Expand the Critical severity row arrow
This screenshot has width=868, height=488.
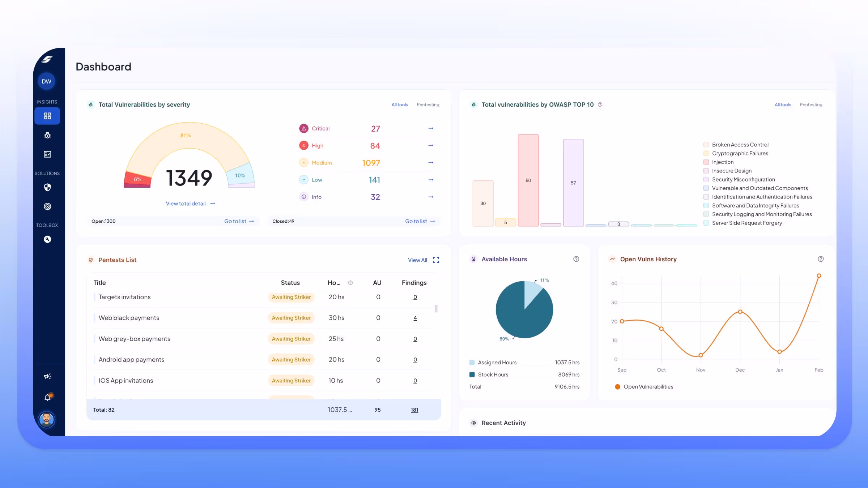430,128
